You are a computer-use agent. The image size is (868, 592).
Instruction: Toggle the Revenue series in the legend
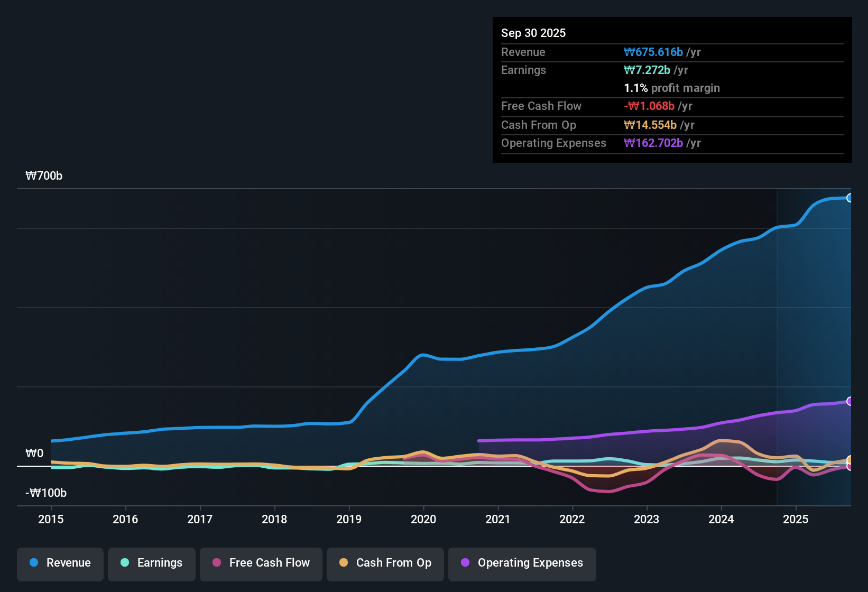pyautogui.click(x=60, y=564)
